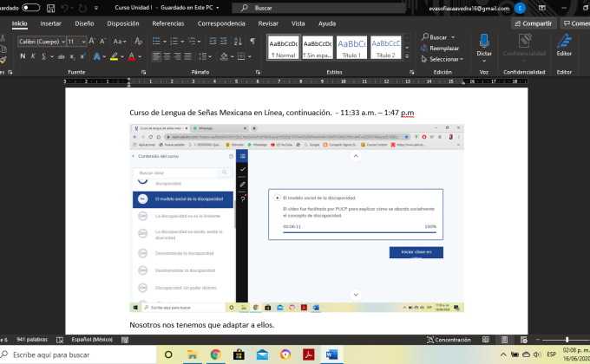Switch to the Disposición tab
This screenshot has width=590, height=364.
123,23
